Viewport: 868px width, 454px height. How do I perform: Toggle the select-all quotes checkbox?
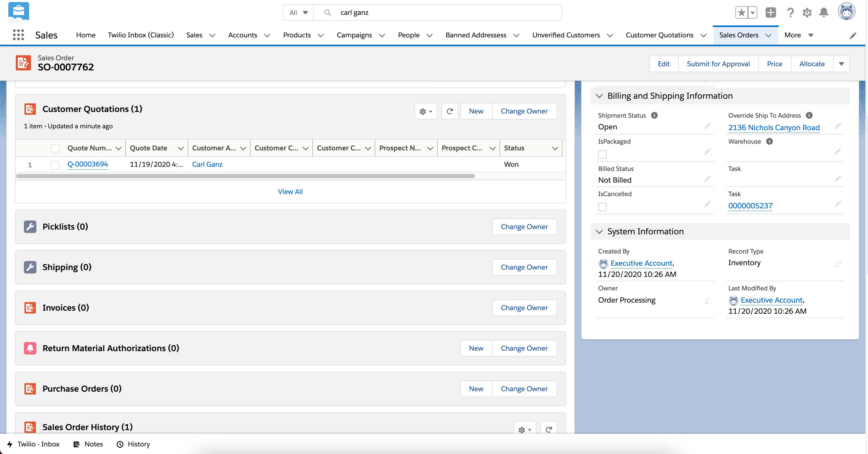tap(55, 148)
